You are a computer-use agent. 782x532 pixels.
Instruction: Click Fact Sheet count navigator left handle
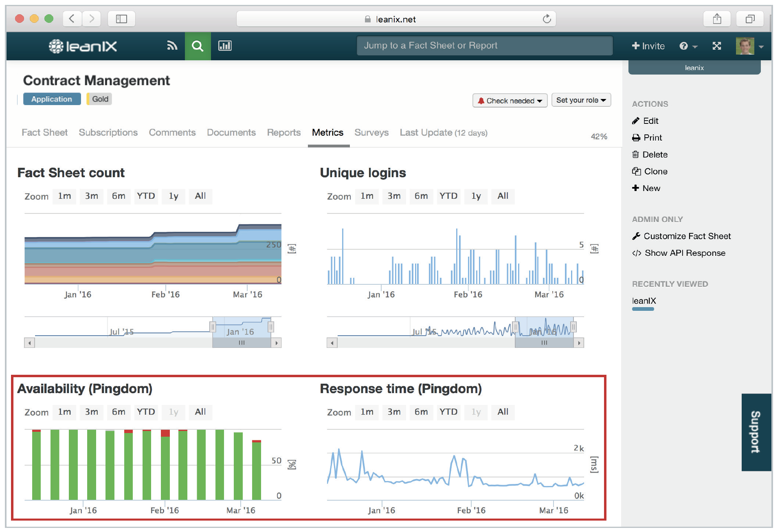click(x=213, y=327)
